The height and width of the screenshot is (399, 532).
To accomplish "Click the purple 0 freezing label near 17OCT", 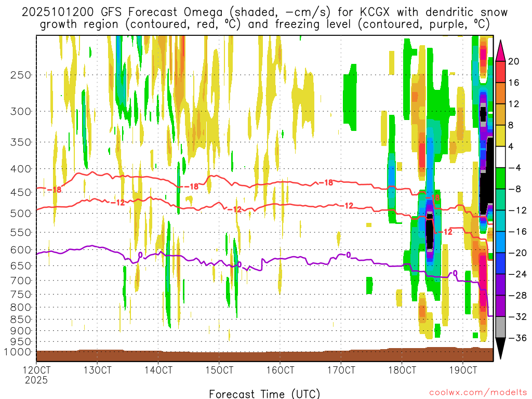I will click(x=348, y=255).
